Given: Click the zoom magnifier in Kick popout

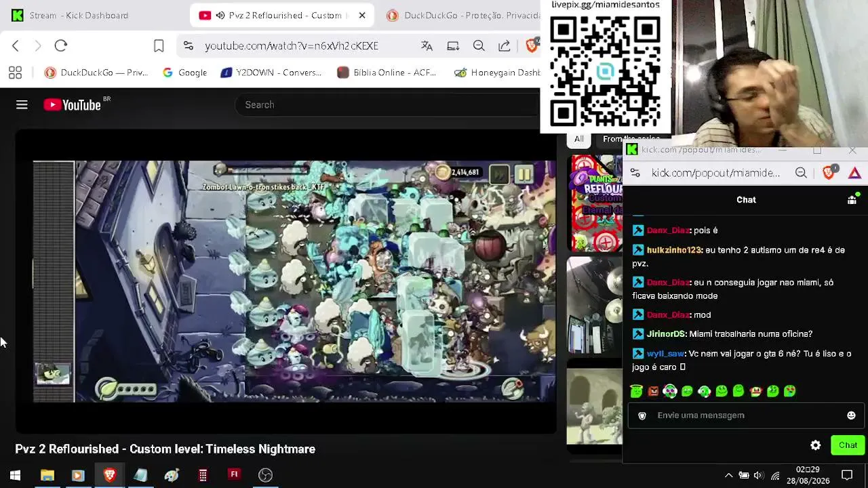Looking at the screenshot, I should pos(801,173).
